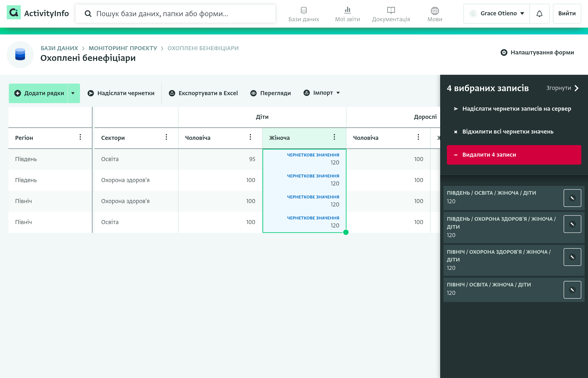The height and width of the screenshot is (378, 588).
Task: Open Жіноча column options menu
Action: [x=334, y=137]
